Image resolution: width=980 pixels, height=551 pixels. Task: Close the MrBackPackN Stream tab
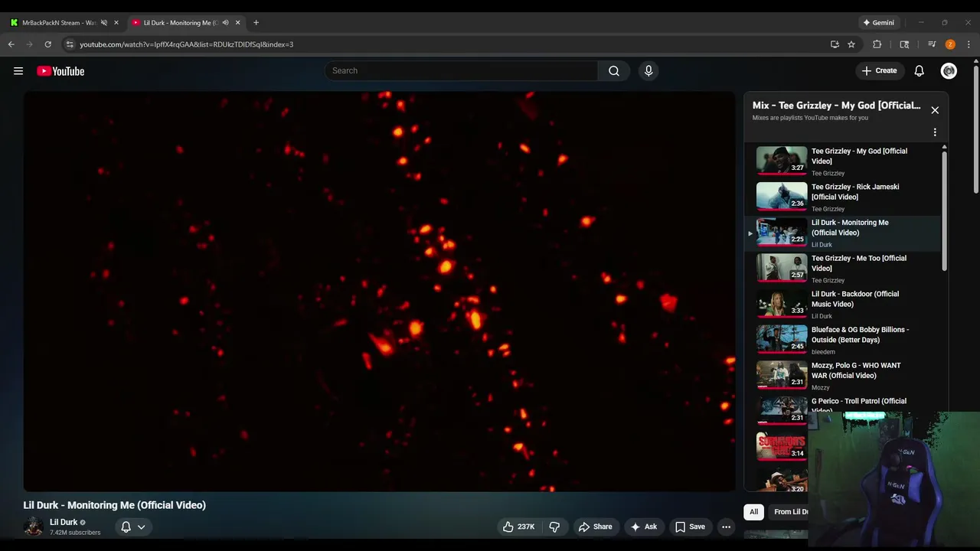point(116,23)
